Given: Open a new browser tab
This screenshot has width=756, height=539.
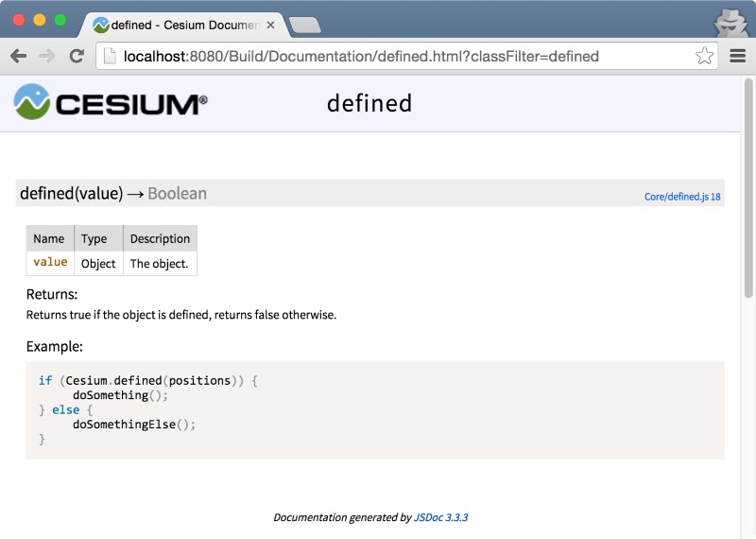Looking at the screenshot, I should (304, 26).
